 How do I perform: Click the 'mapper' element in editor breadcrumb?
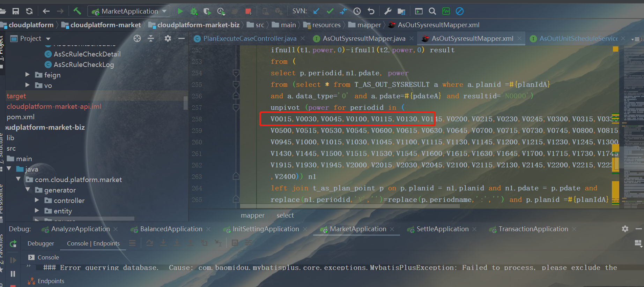tap(252, 216)
